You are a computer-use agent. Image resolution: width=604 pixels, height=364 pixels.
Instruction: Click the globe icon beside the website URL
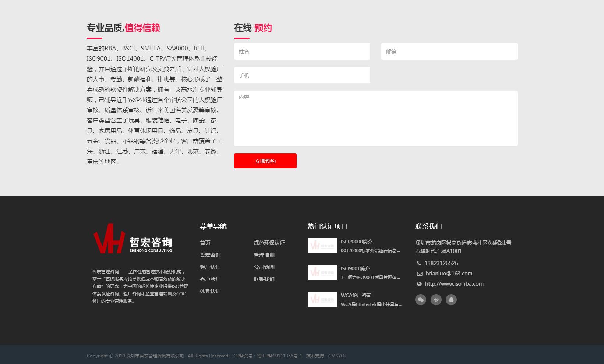coord(419,284)
